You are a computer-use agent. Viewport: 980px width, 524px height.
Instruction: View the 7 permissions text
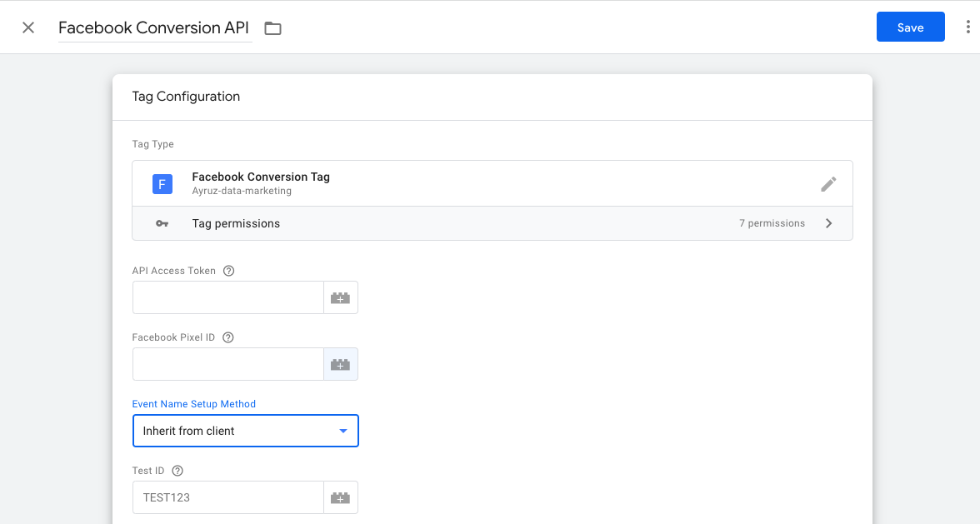tap(772, 223)
